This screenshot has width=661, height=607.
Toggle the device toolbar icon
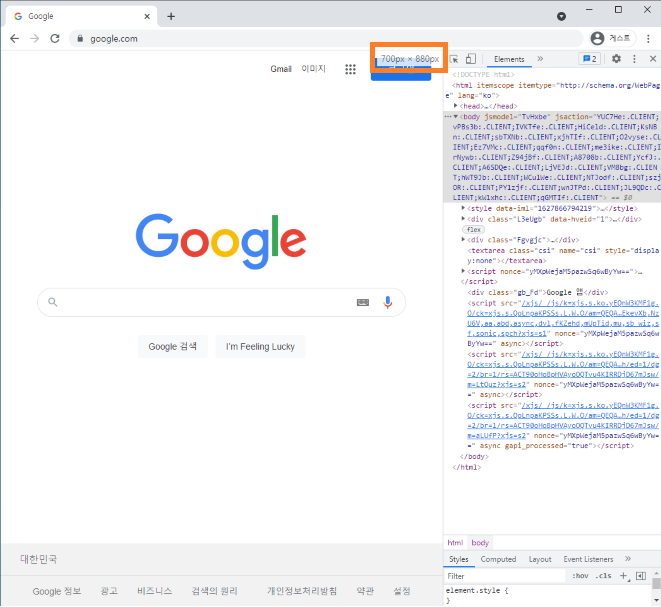click(470, 59)
